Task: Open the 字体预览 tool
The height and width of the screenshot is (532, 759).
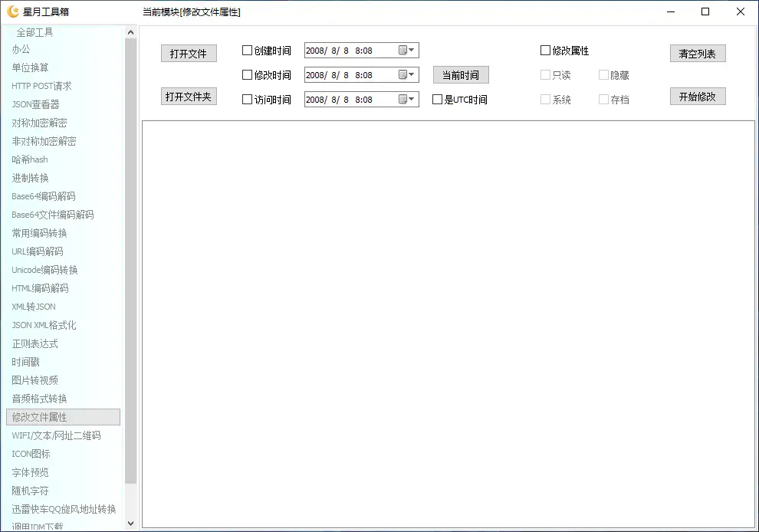Action: (30, 472)
